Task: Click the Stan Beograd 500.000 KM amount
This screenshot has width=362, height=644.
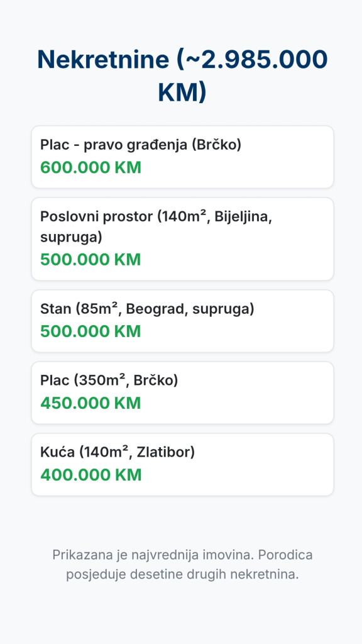Action: [x=90, y=331]
